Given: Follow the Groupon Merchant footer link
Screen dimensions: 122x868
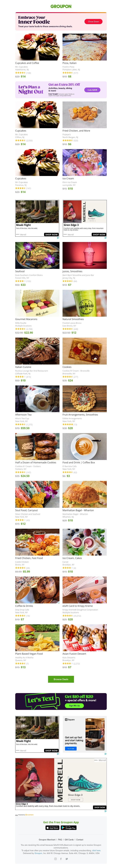Looking at the screenshot, I should pyautogui.click(x=47, y=839).
